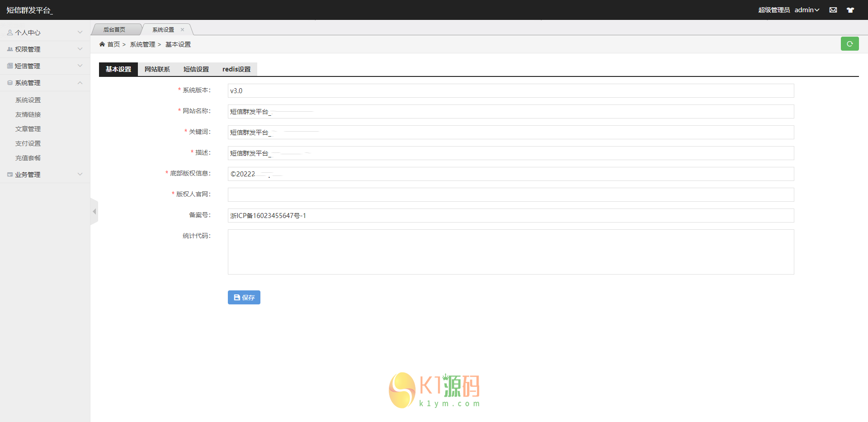The height and width of the screenshot is (422, 868).
Task: Switch to the 短信设置 tab
Action: click(x=196, y=69)
